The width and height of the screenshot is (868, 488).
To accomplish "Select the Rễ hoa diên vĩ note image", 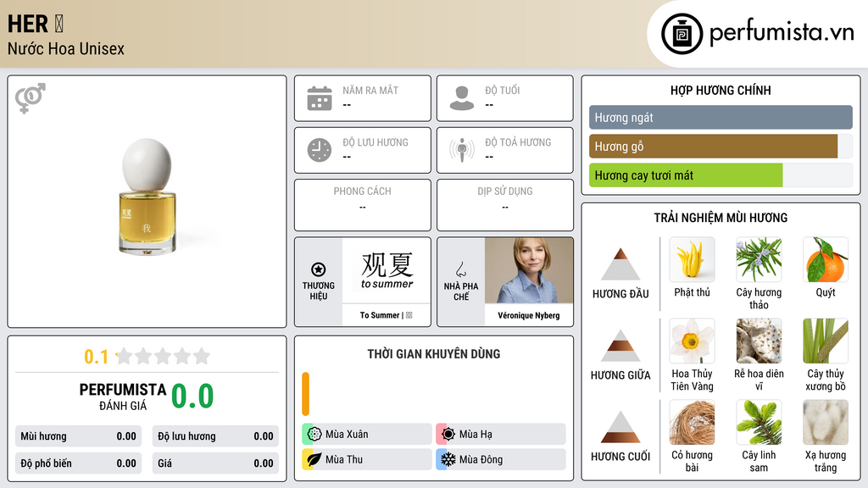I will (759, 341).
